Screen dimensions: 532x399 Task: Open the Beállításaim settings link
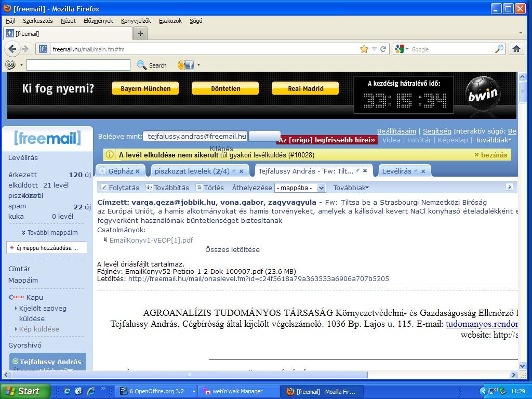[x=396, y=131]
